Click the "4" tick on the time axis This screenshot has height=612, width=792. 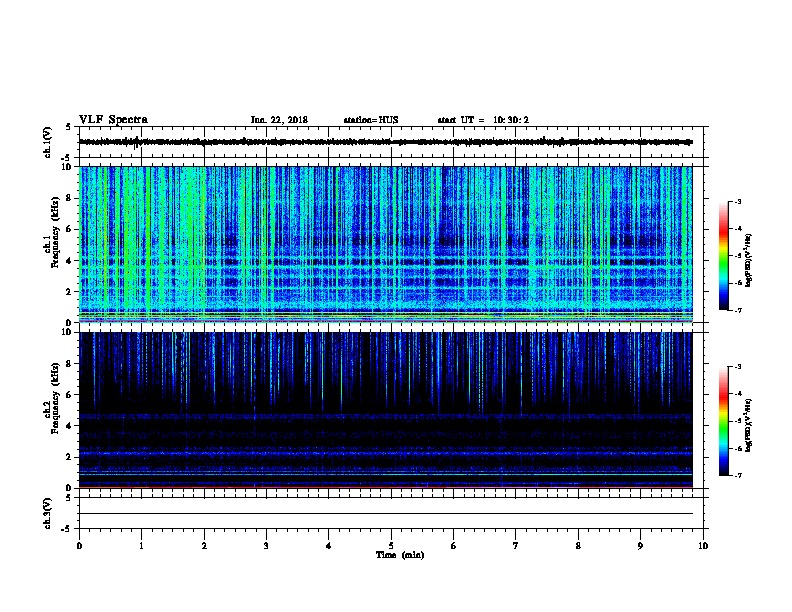[329, 546]
